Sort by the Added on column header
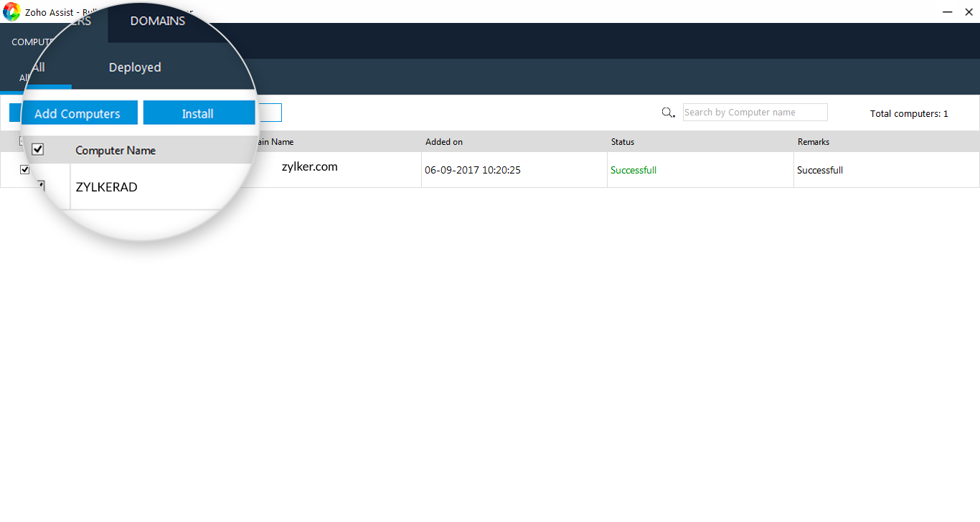 [x=444, y=142]
